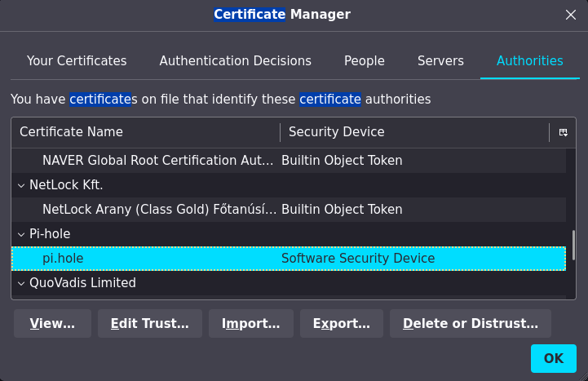588x381 pixels.
Task: Click the Import... button
Action: (x=251, y=323)
